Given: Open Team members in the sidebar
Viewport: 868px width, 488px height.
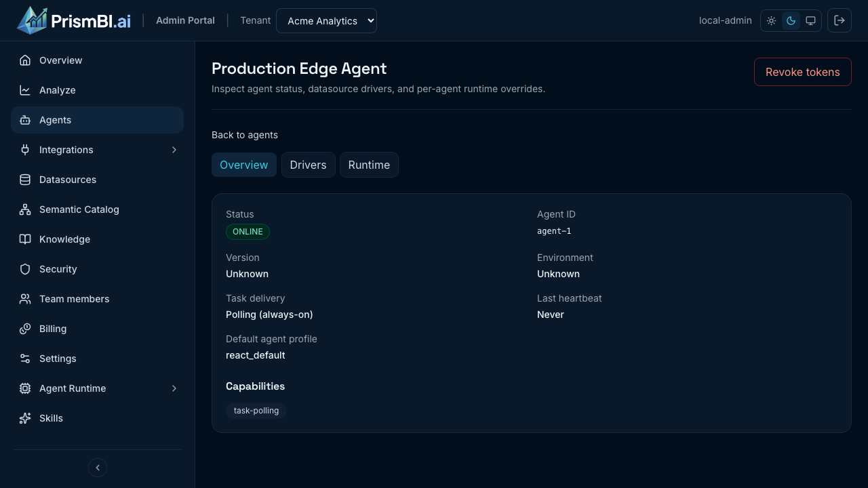Looking at the screenshot, I should 97,299.
